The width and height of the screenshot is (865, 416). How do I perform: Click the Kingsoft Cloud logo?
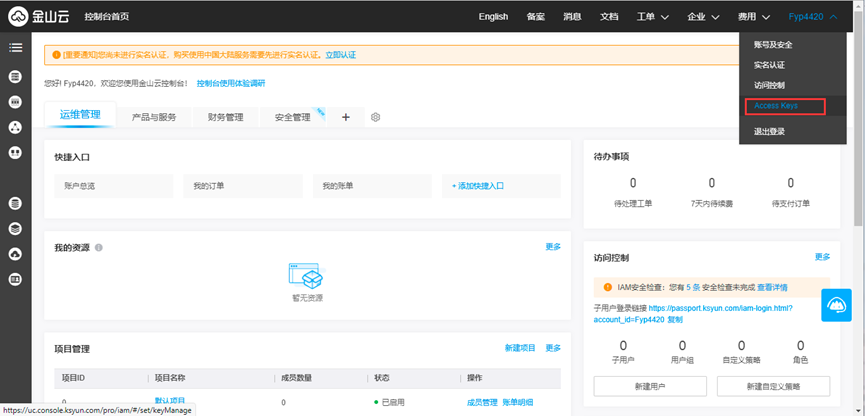coord(38,16)
